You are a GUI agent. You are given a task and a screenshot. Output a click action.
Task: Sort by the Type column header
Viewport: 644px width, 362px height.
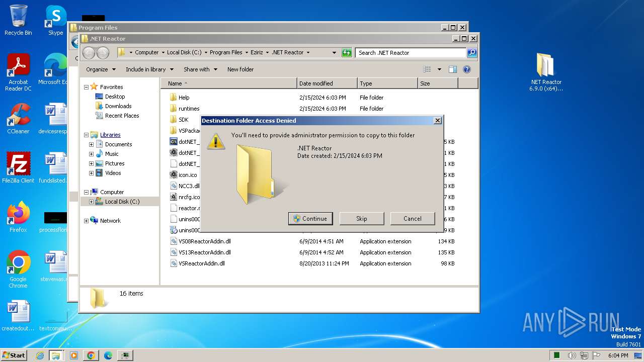[387, 83]
